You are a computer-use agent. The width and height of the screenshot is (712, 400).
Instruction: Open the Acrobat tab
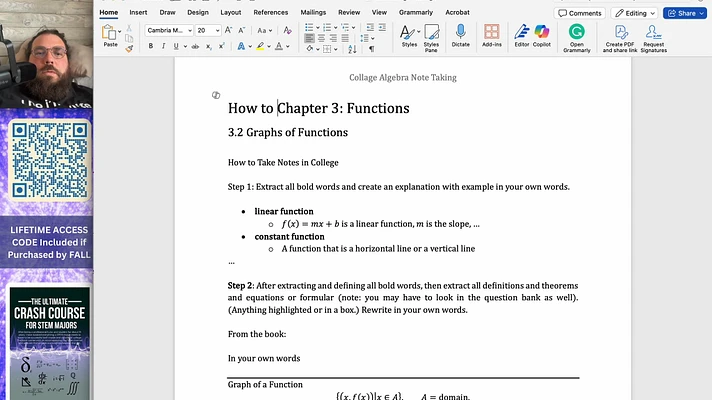tap(457, 12)
